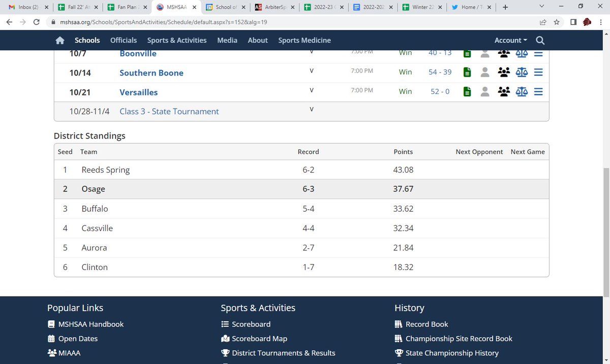Image resolution: width=610 pixels, height=364 pixels.
Task: Select the Reeds Spring standings row
Action: tap(301, 170)
